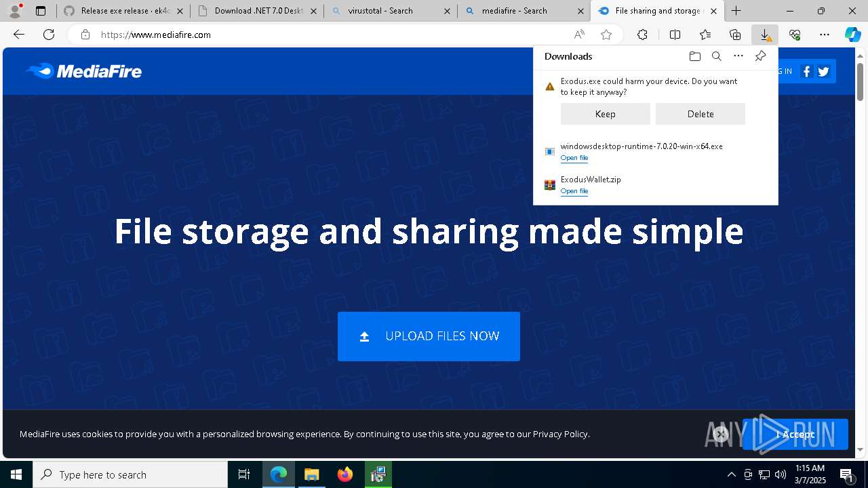
Task: Open the Collections icon
Action: (735, 35)
